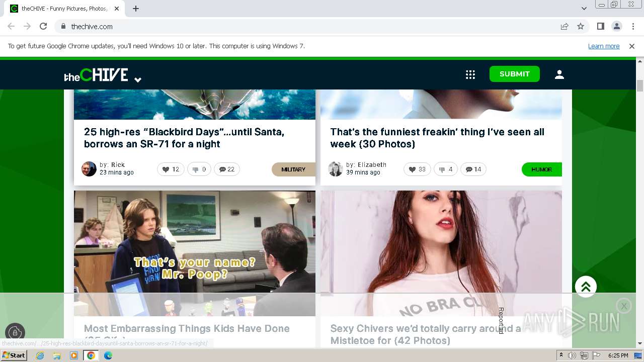Go back with browser back arrow
The image size is (644, 362).
pyautogui.click(x=11, y=26)
